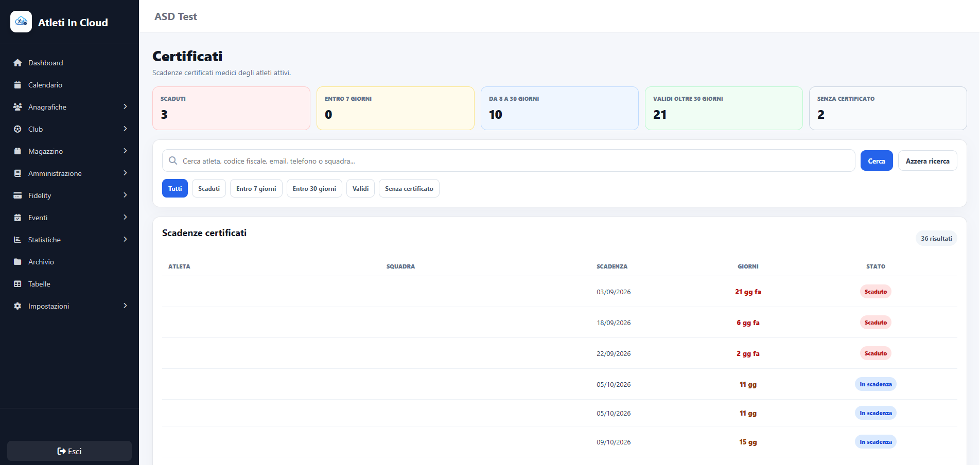Expand the Fidelity submenu chevron
The width and height of the screenshot is (980, 465).
click(125, 195)
